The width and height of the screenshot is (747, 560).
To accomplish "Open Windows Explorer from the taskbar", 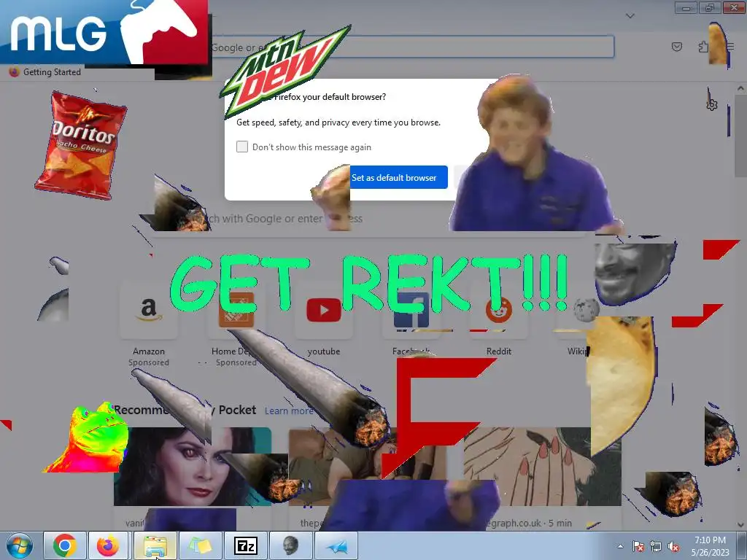I will 155,545.
